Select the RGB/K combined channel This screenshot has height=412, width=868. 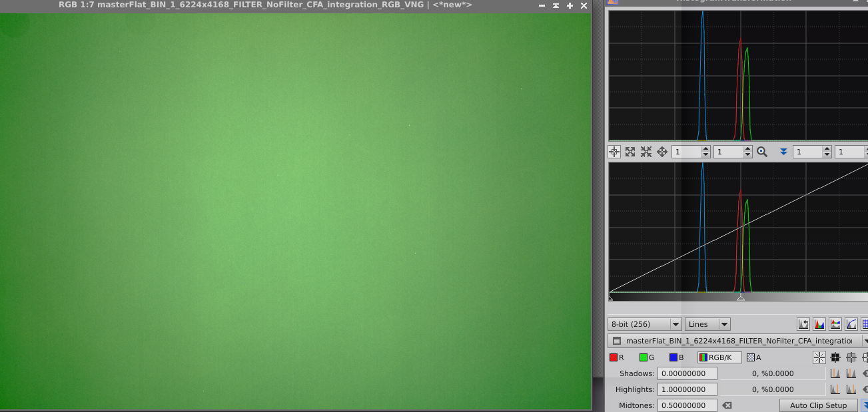pos(719,357)
